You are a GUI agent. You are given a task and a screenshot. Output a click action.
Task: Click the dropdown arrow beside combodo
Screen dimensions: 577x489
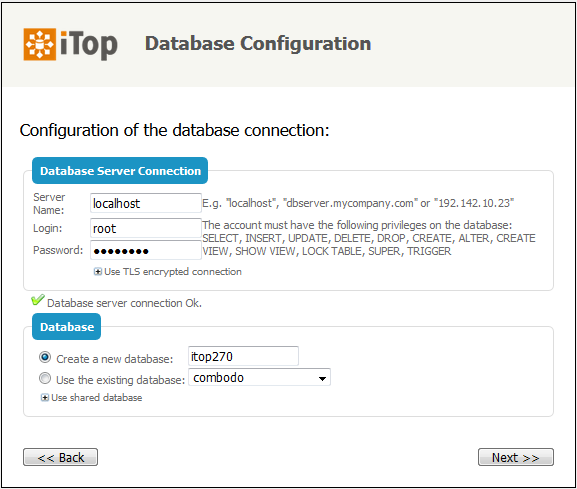coord(322,379)
